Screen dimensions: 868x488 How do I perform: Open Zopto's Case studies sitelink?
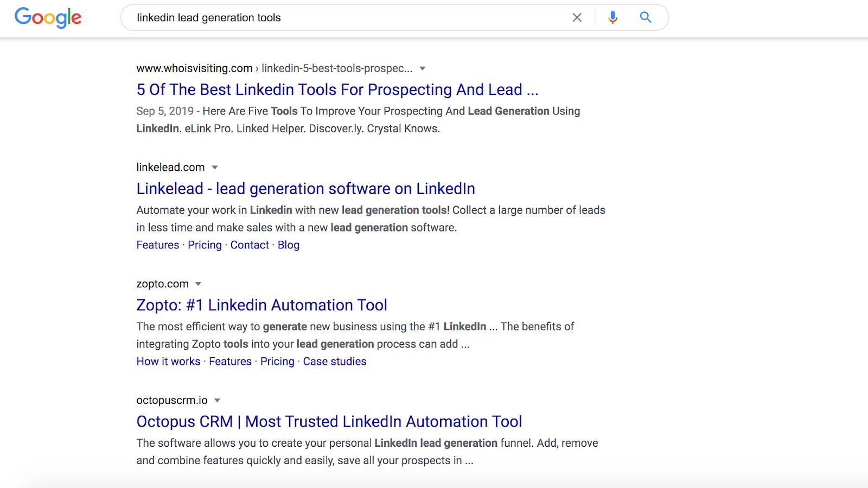tap(335, 361)
